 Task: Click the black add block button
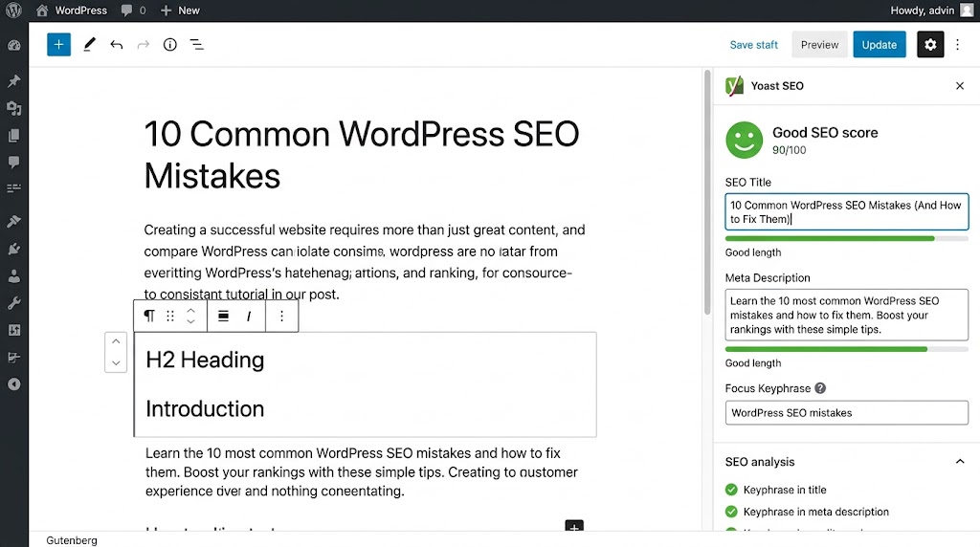click(574, 526)
